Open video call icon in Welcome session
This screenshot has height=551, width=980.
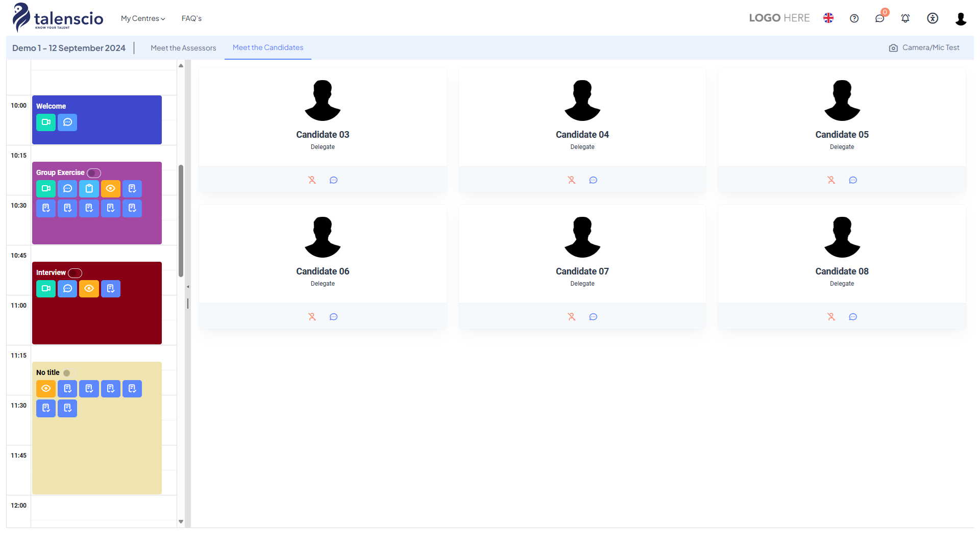pos(46,122)
